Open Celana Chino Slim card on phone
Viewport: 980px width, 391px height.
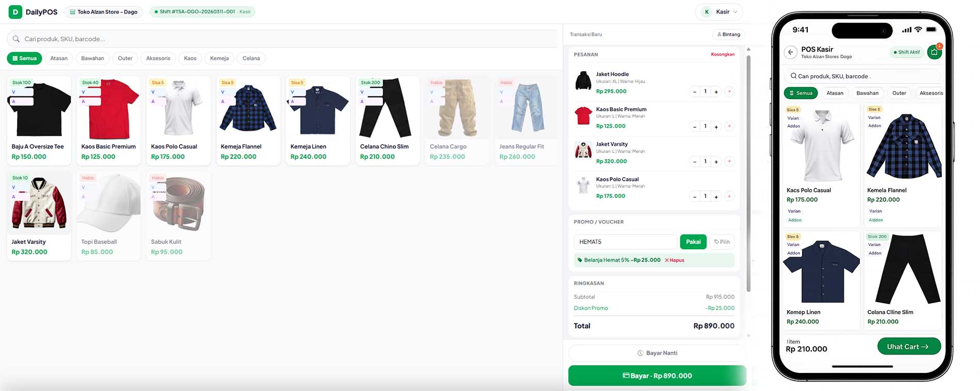click(x=903, y=280)
